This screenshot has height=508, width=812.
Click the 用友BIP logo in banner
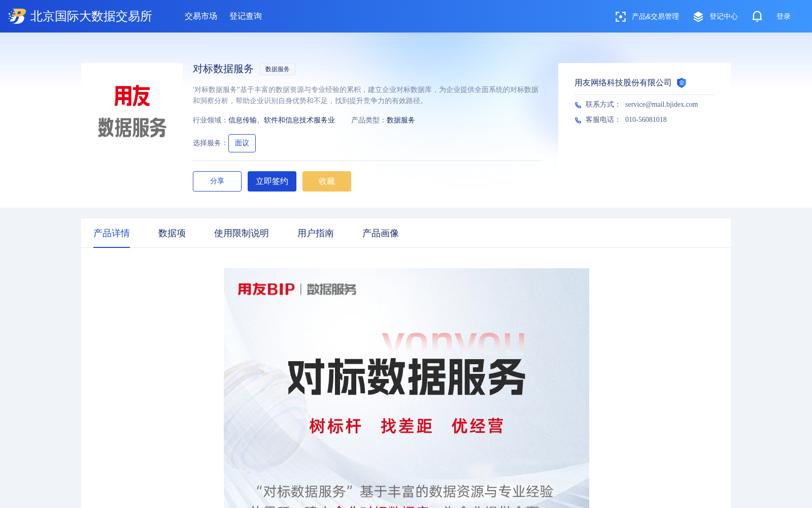(266, 289)
